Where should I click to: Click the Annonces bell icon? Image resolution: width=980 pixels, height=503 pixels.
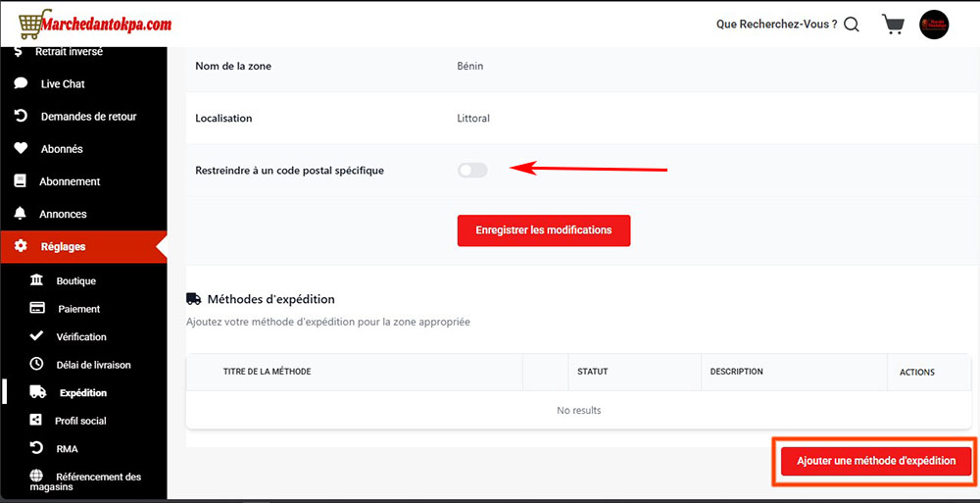(20, 214)
